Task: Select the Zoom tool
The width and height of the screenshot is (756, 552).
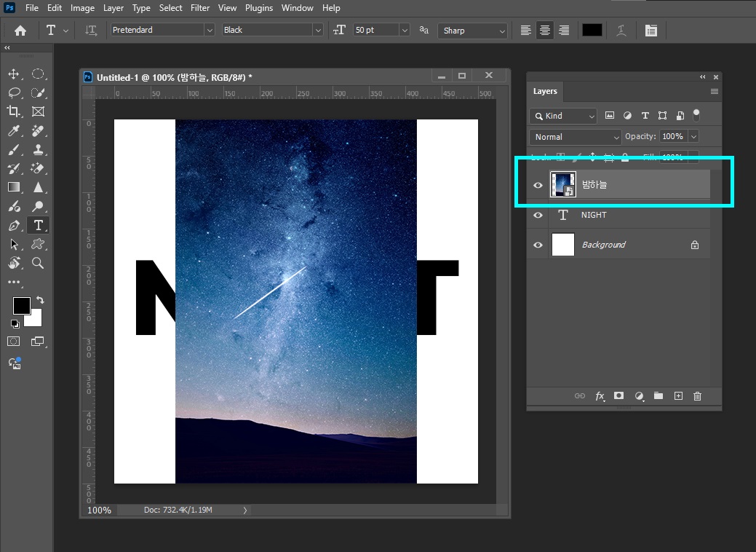Action: 38,263
